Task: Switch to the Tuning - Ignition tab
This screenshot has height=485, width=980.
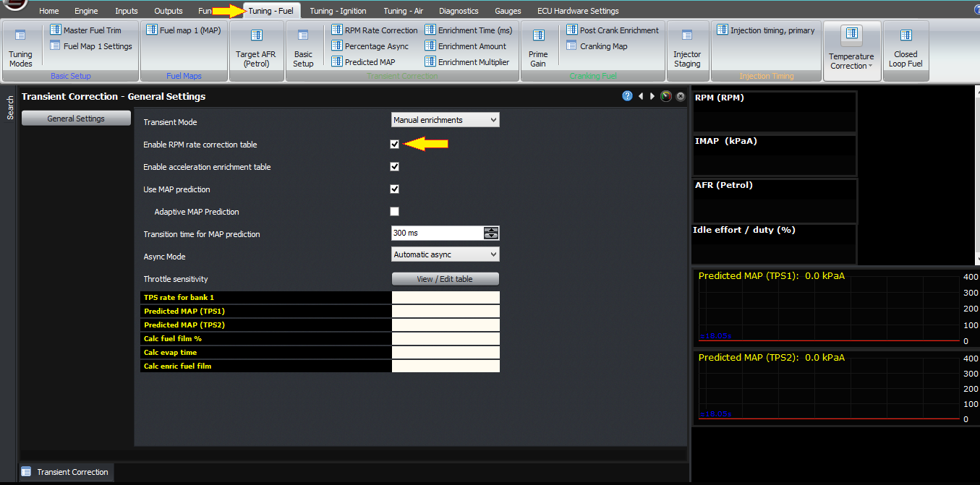Action: pyautogui.click(x=338, y=11)
